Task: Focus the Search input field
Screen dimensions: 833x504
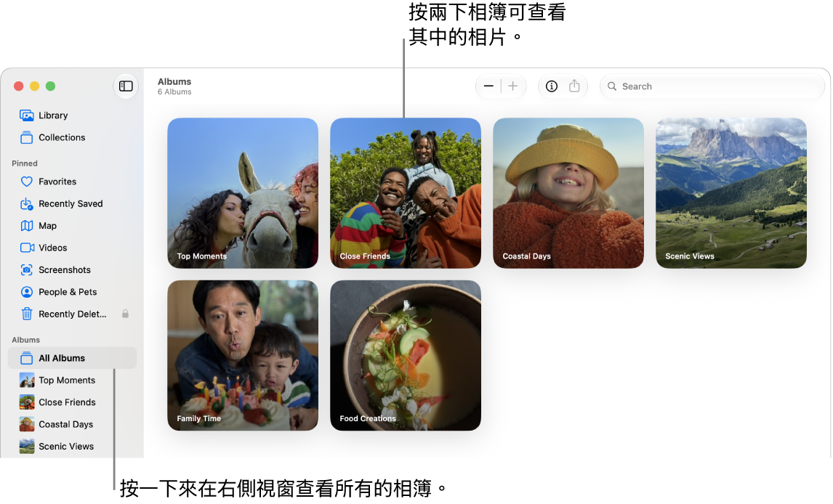Action: (x=712, y=86)
